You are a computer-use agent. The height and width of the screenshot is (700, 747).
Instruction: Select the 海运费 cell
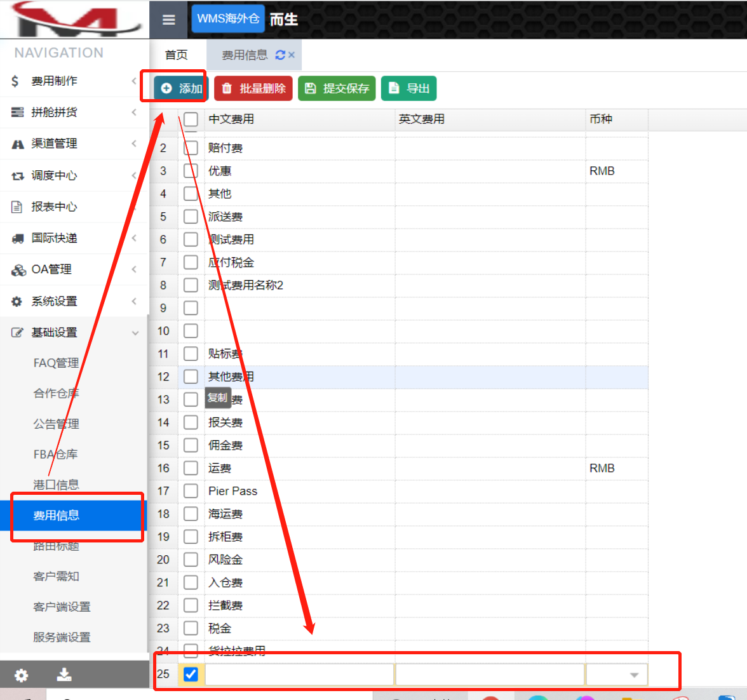click(300, 514)
